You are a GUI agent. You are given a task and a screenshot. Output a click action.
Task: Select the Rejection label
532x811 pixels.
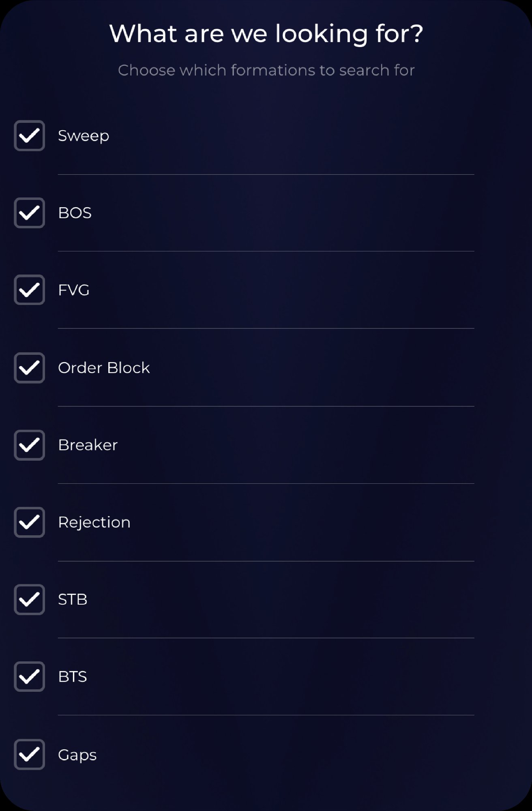pyautogui.click(x=94, y=522)
